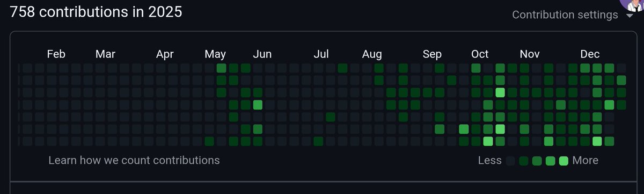Image resolution: width=644 pixels, height=194 pixels.
Task: Open Learn how we count contributions link
Action: coord(134,160)
